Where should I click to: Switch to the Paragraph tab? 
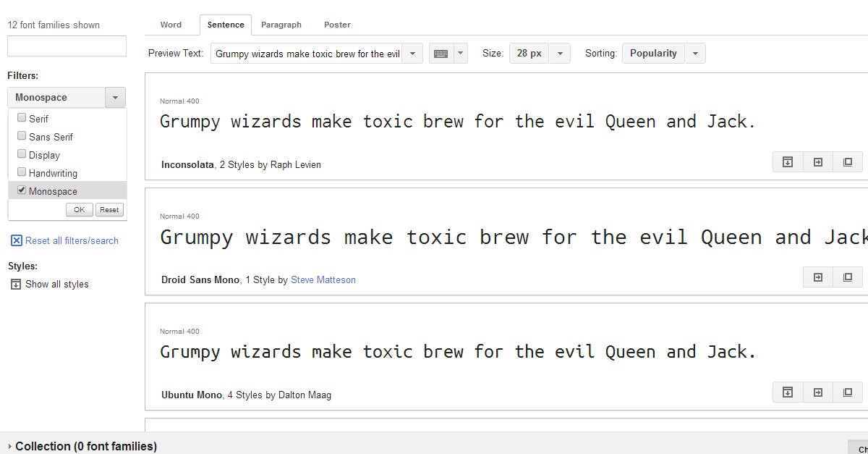[x=281, y=25]
